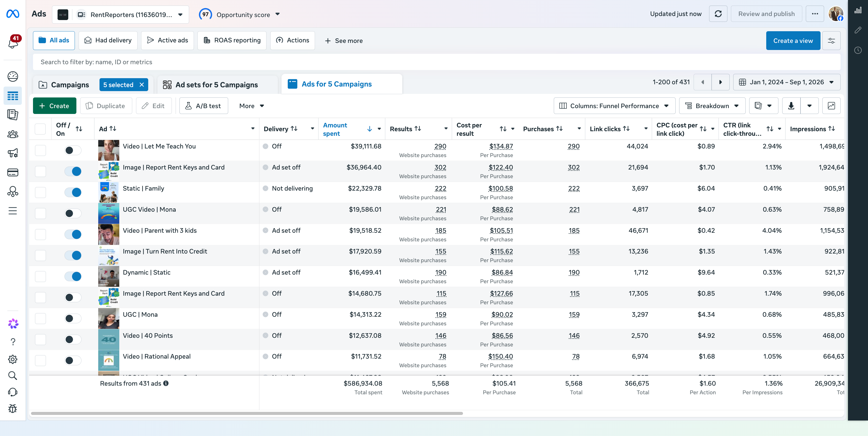Open Columns: Funnel Performance dropdown

(614, 106)
